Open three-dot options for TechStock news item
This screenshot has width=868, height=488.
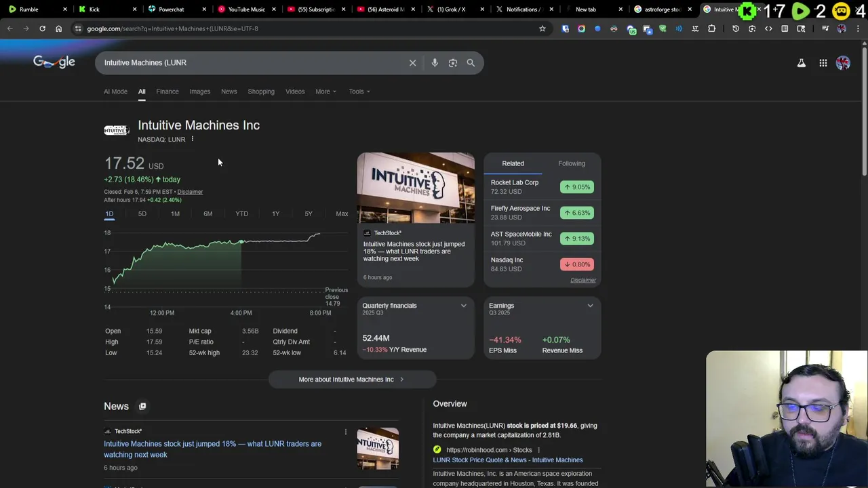pos(345,432)
